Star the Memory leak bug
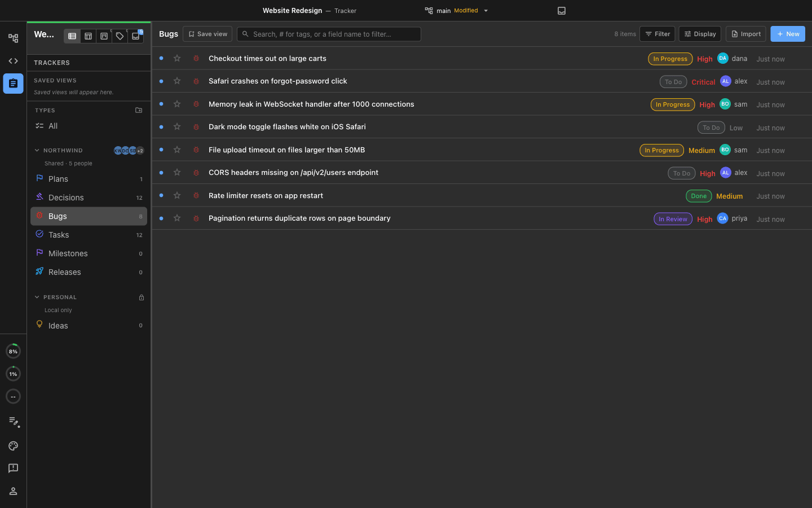Viewport: 812px width, 508px height. 177,104
